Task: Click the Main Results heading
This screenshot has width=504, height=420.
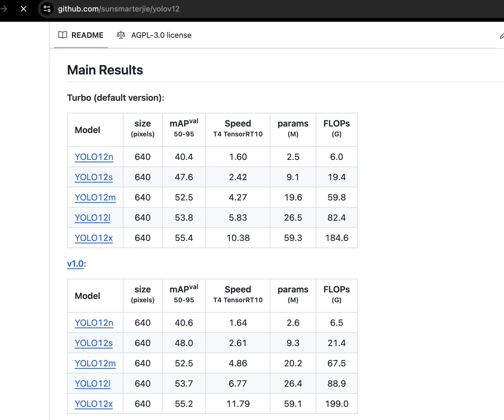Action: pos(105,70)
